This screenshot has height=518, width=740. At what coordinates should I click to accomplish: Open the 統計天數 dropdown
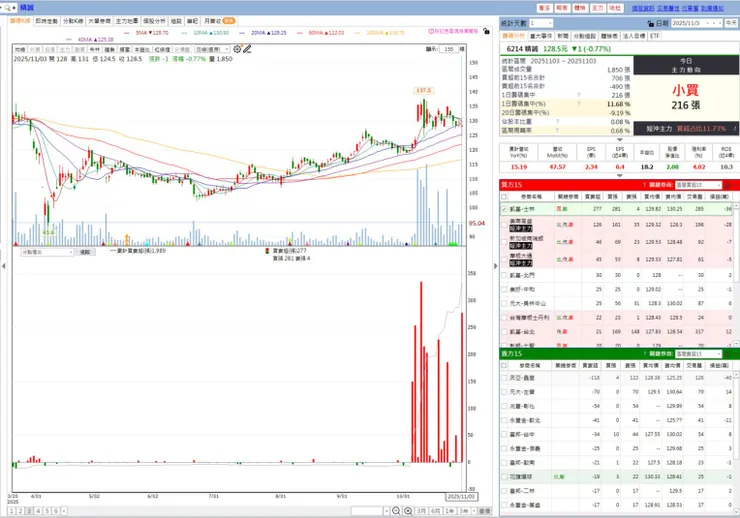click(x=541, y=23)
